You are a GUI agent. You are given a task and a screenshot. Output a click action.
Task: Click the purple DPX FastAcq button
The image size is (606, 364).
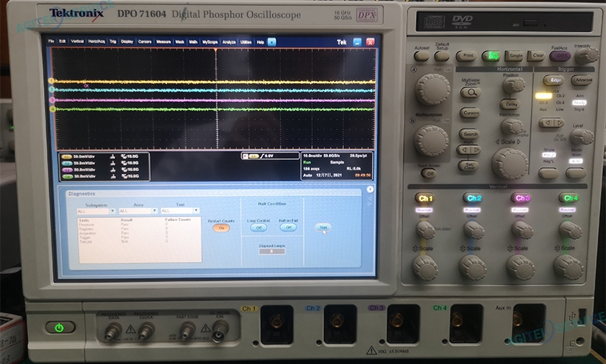pyautogui.click(x=560, y=56)
